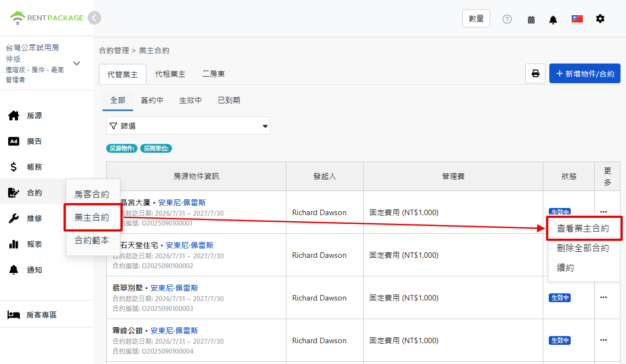Open 安東尼·佩雷斯 link in 晶宮大廈 row
Image resolution: width=626 pixels, height=364 pixels.
point(182,203)
